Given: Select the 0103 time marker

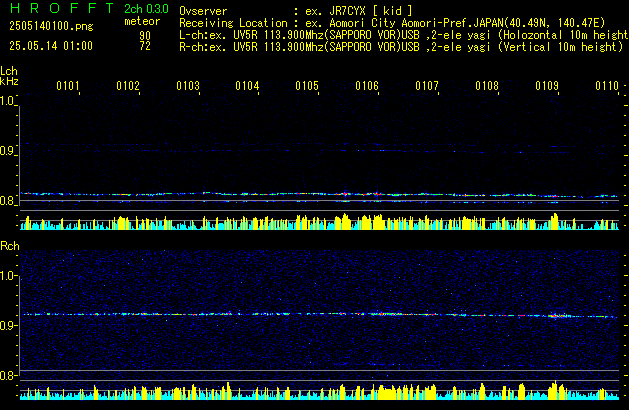Looking at the screenshot, I should 188,86.
